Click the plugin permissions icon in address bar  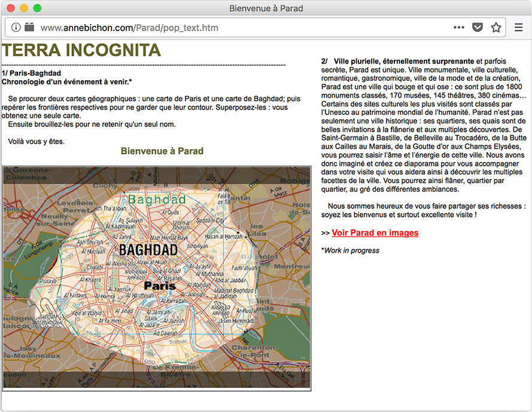coord(29,28)
